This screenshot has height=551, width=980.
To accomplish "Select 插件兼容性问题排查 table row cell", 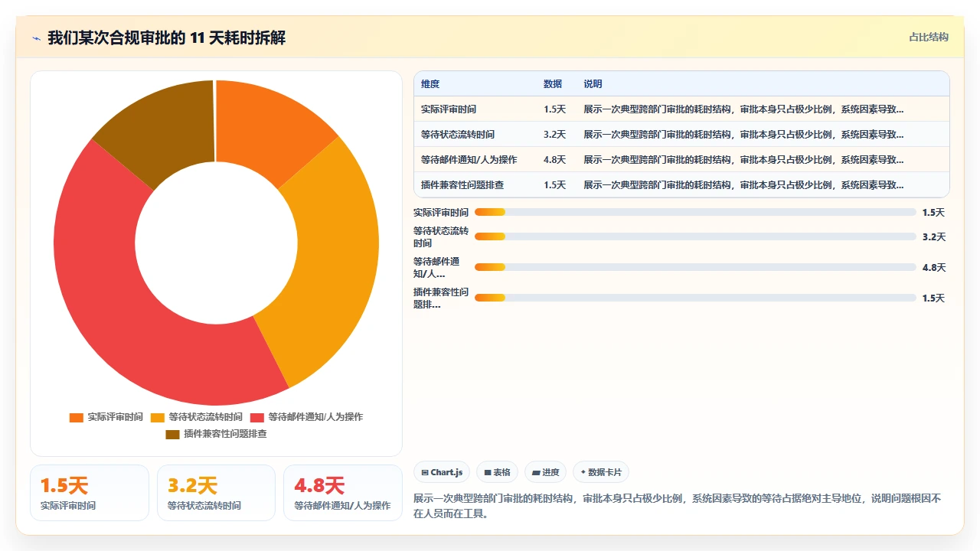I will pos(462,185).
